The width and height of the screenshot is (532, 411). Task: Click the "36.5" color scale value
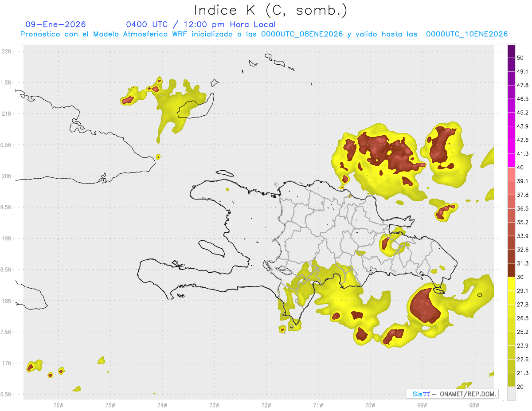[x=523, y=208]
